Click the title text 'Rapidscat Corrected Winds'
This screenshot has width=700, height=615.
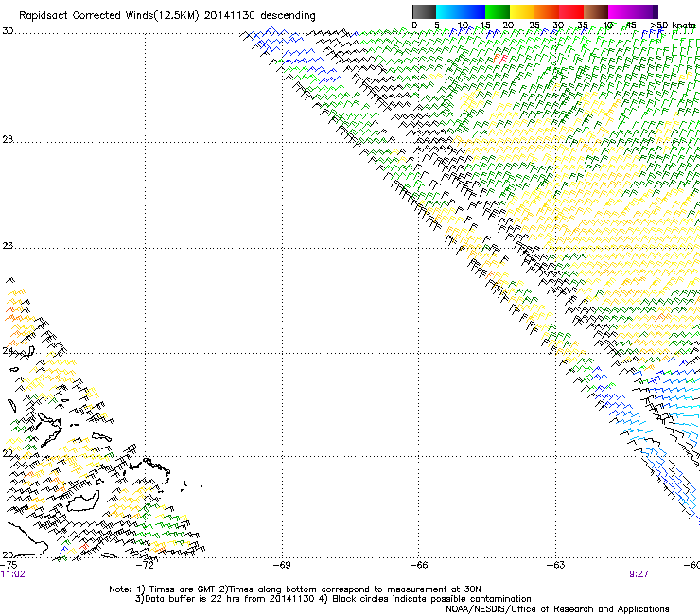(87, 16)
